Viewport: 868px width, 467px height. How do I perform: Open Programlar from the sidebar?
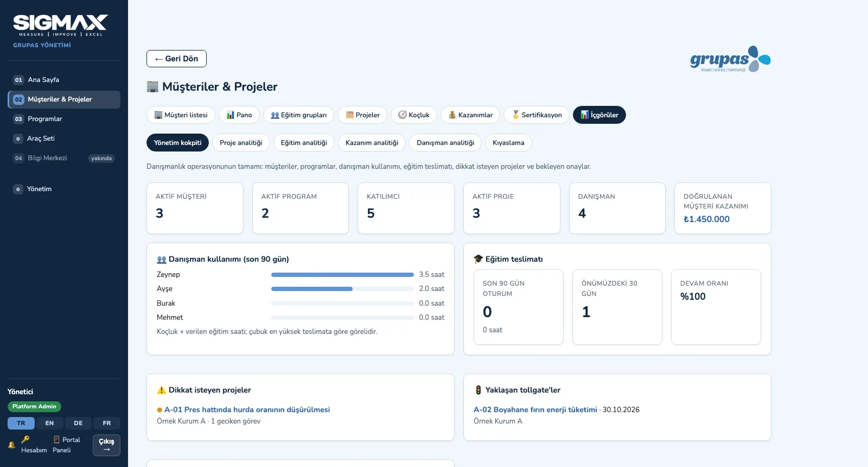(64, 119)
